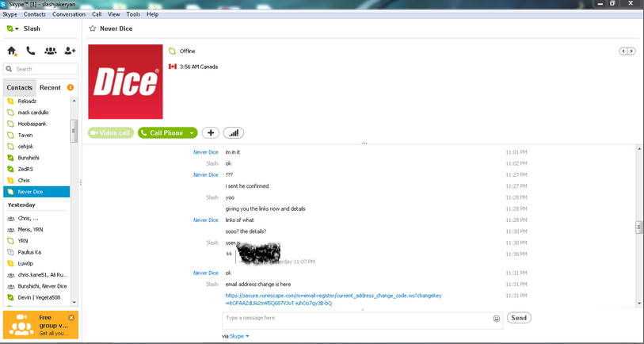This screenshot has width=644, height=344.
Task: Click the emoticon smiley icon
Action: pyautogui.click(x=496, y=319)
